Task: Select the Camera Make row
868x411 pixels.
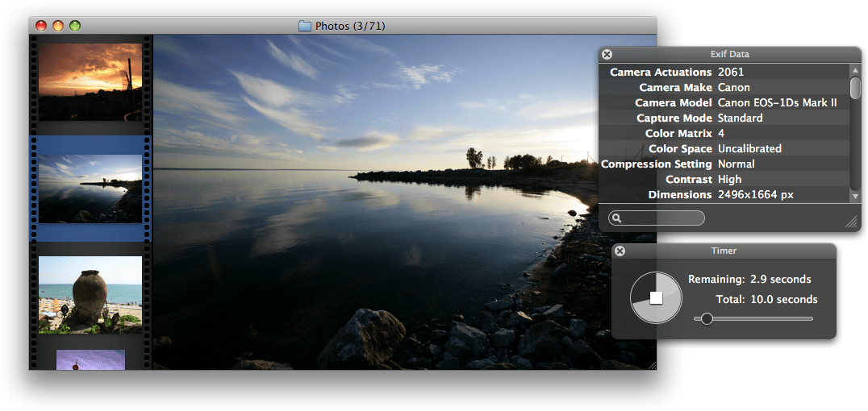Action: (x=724, y=87)
